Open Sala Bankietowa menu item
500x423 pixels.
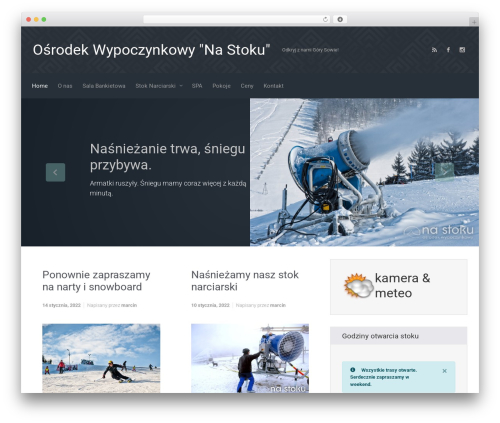(x=104, y=86)
